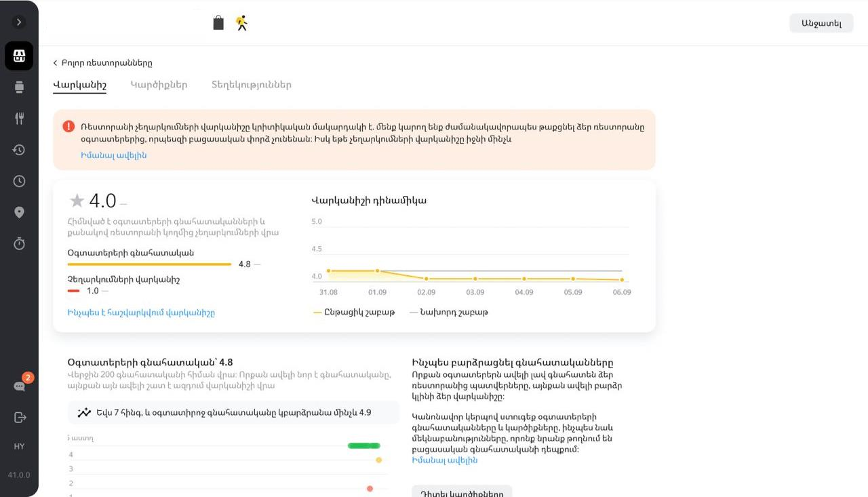Click the 06.09 data point on chart
The image size is (868, 497).
(622, 280)
